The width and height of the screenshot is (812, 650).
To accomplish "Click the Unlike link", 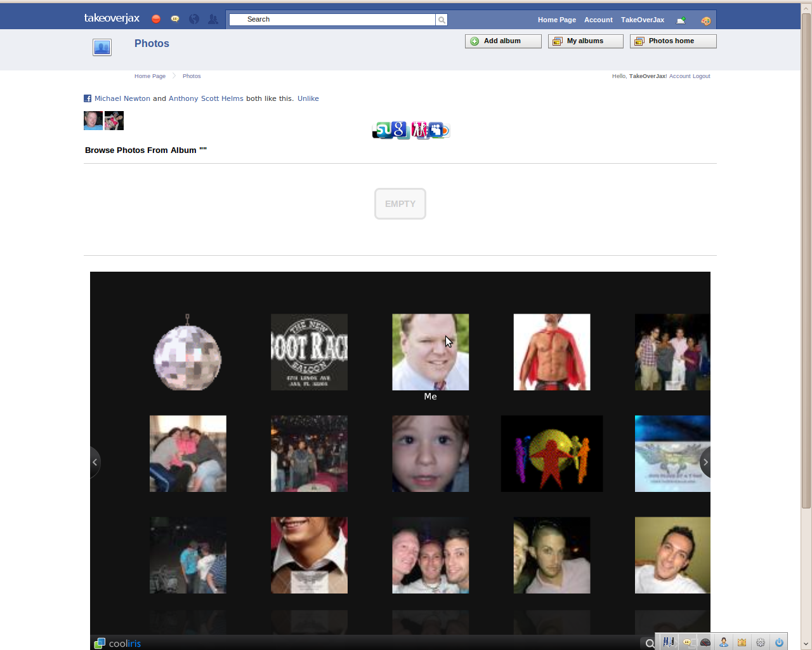I will pyautogui.click(x=308, y=98).
